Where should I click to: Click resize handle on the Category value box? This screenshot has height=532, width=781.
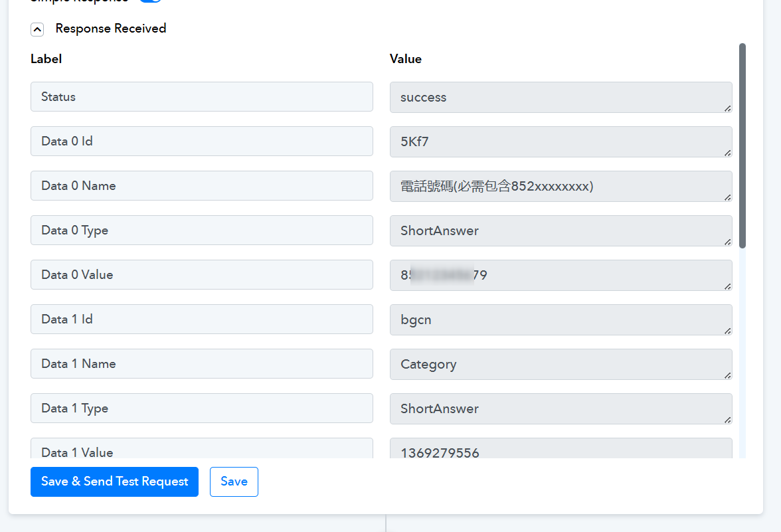pos(727,375)
